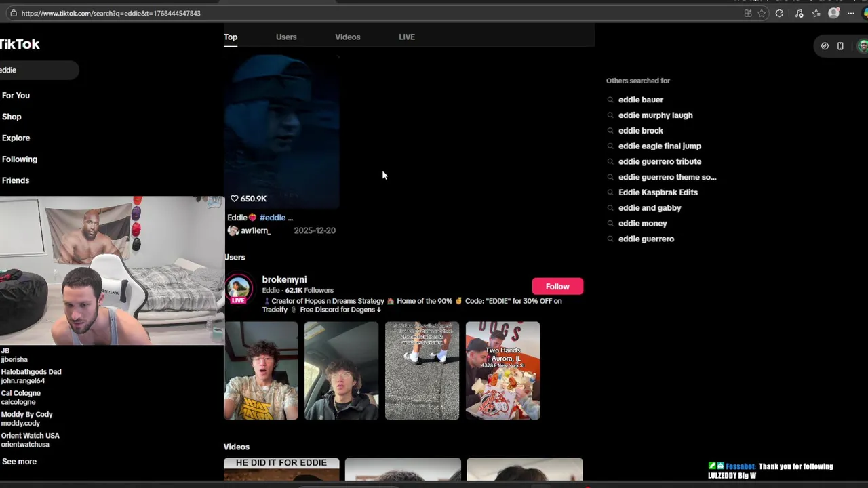Open Following in sidebar
Image resolution: width=868 pixels, height=488 pixels.
click(x=19, y=159)
